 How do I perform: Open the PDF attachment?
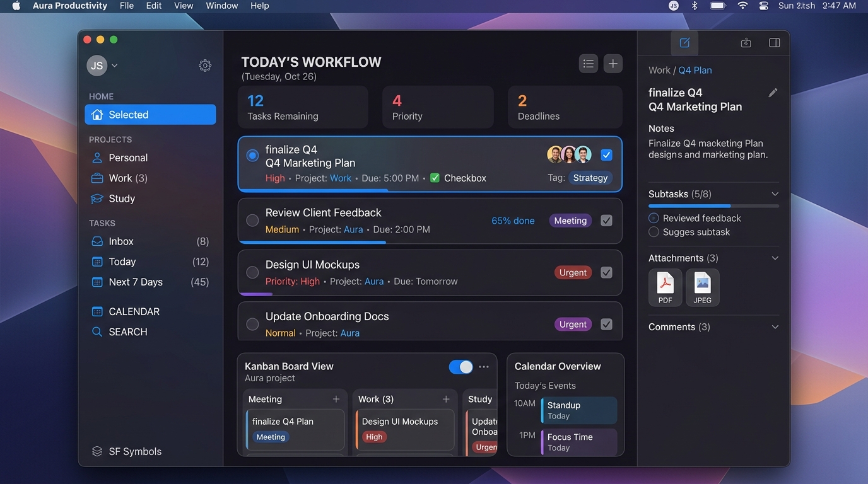coord(666,287)
